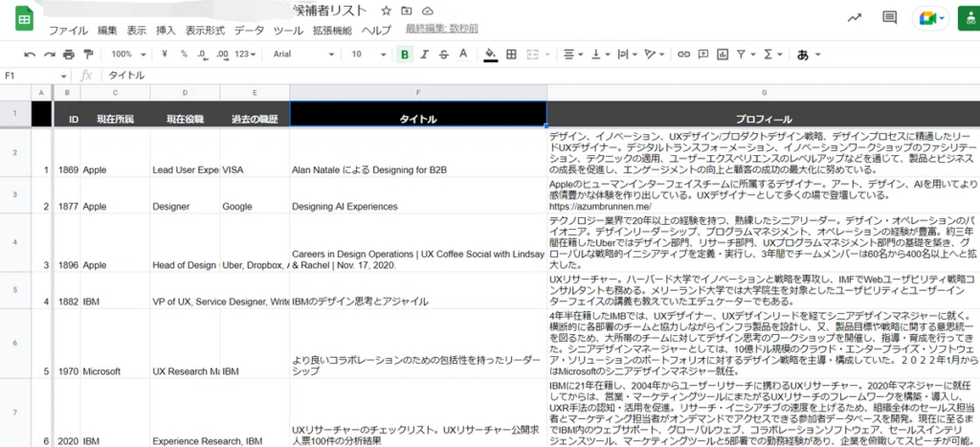980x447 pixels.
Task: Open ファイル menu
Action: pos(68,30)
